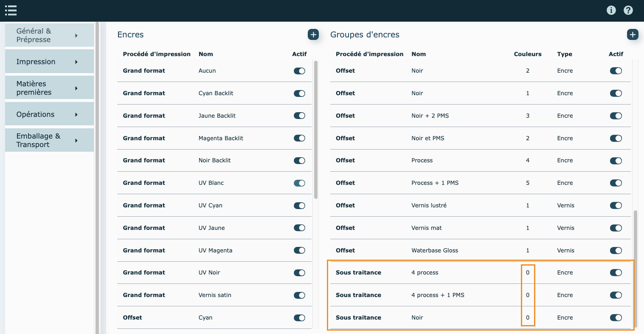The width and height of the screenshot is (644, 334).
Task: Switch off Vernis mat group toggle
Action: click(616, 228)
